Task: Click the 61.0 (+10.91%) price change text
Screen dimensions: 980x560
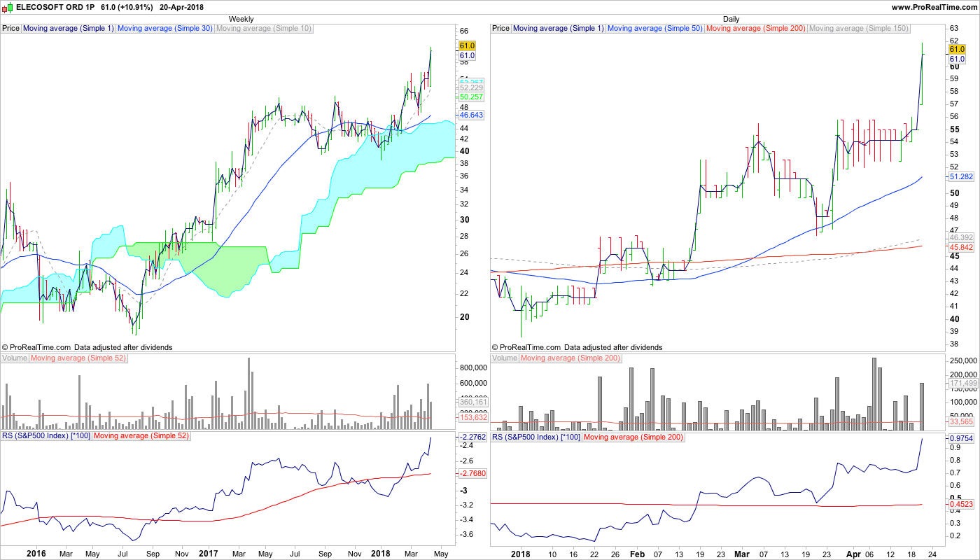Action: [128, 7]
